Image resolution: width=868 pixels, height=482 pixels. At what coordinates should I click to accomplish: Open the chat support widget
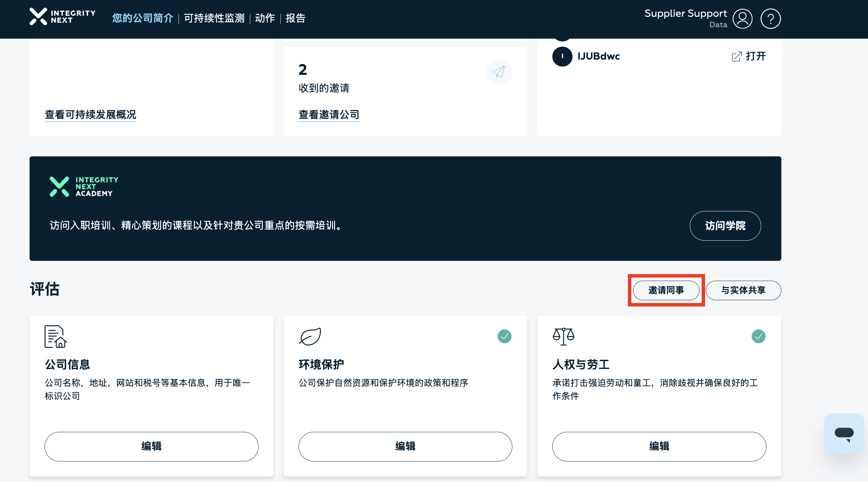[844, 433]
